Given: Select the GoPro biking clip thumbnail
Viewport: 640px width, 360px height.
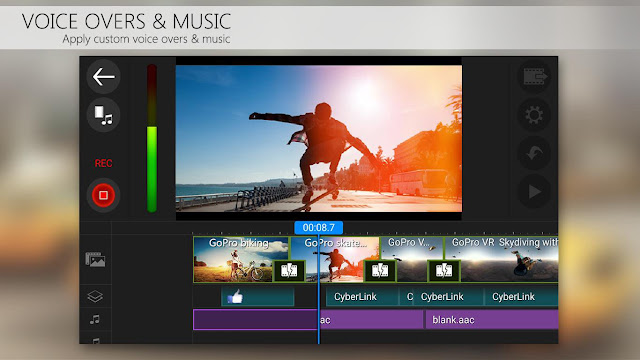Looking at the screenshot, I should (x=241, y=260).
